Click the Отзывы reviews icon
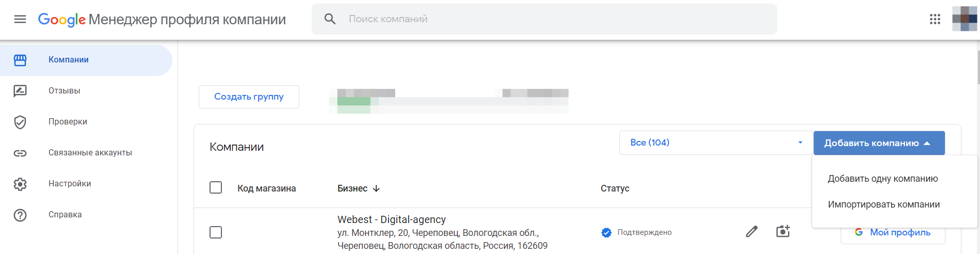 20,91
